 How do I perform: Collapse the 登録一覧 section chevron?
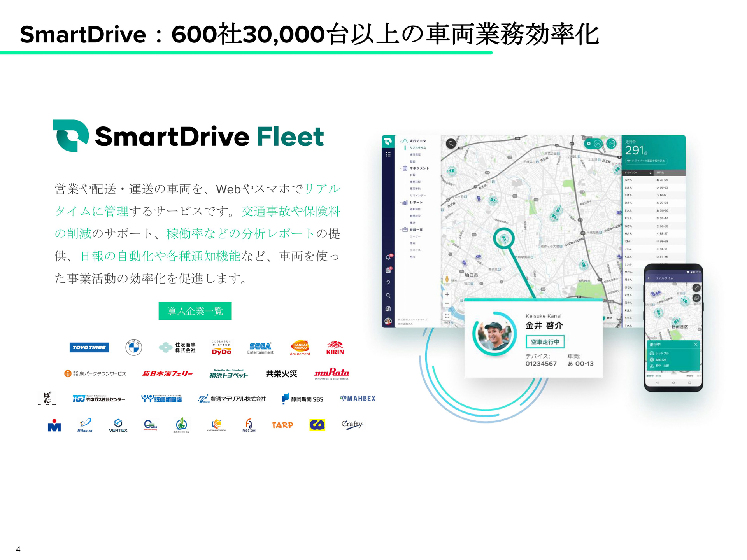pos(400,229)
